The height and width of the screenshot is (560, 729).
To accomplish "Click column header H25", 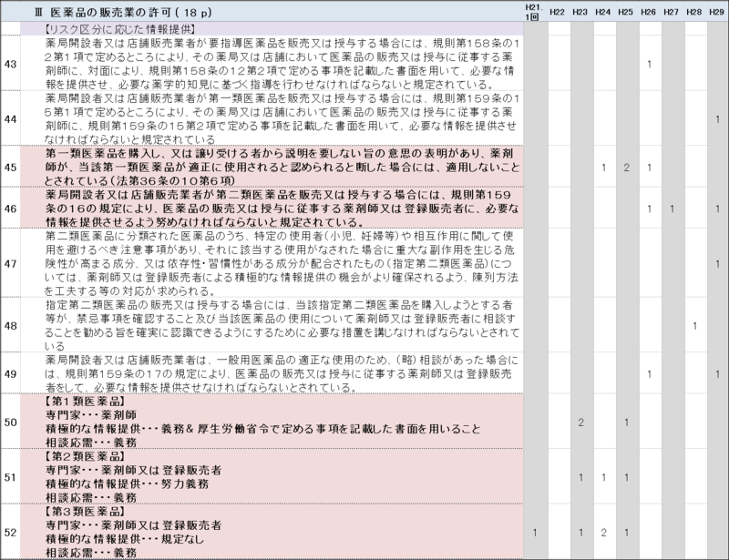I will (x=625, y=12).
